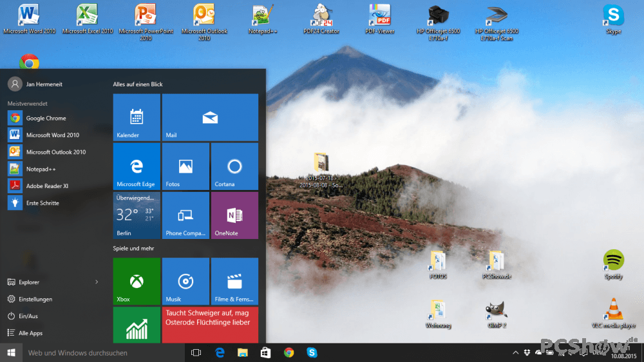Image resolution: width=644 pixels, height=362 pixels.
Task: Show hidden system tray icons
Action: 515,352
